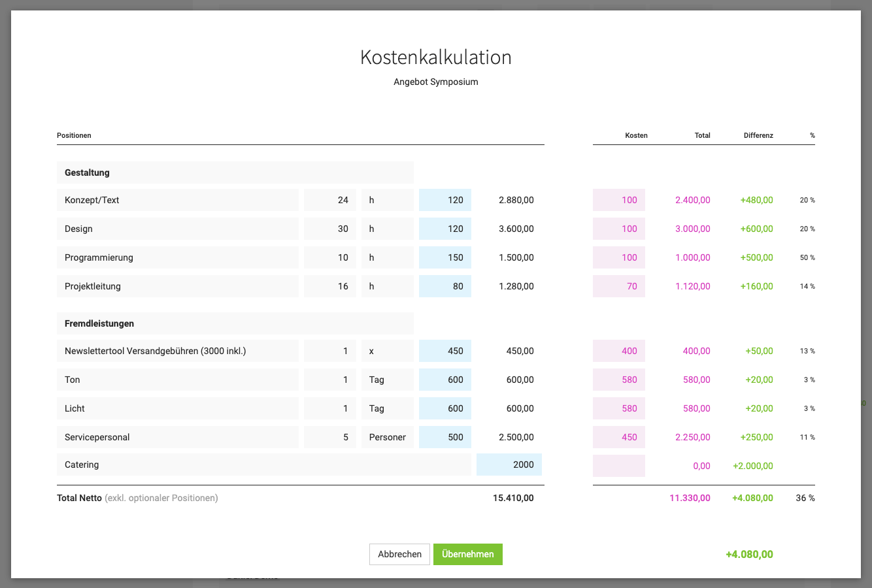
Task: Select the Programmierung difference +500,00
Action: click(756, 257)
